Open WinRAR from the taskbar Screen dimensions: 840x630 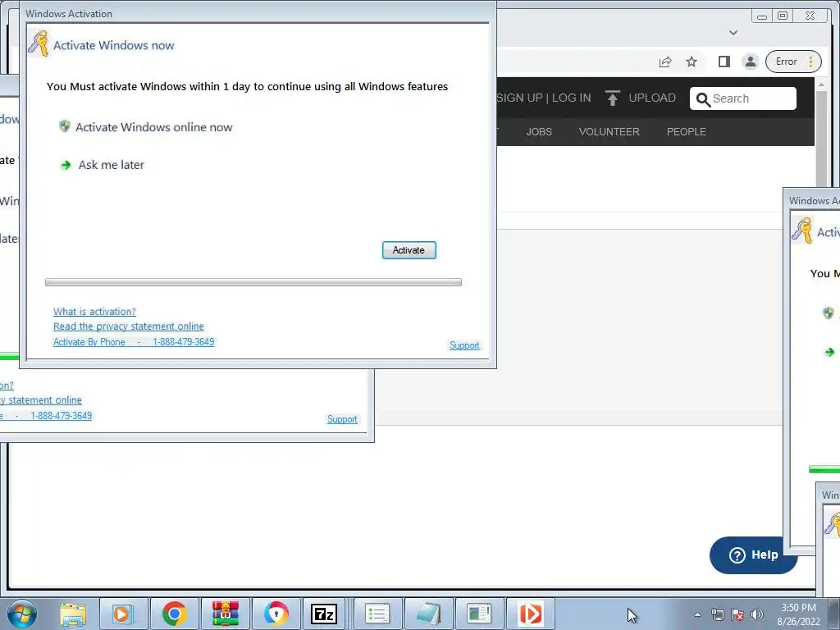[225, 614]
